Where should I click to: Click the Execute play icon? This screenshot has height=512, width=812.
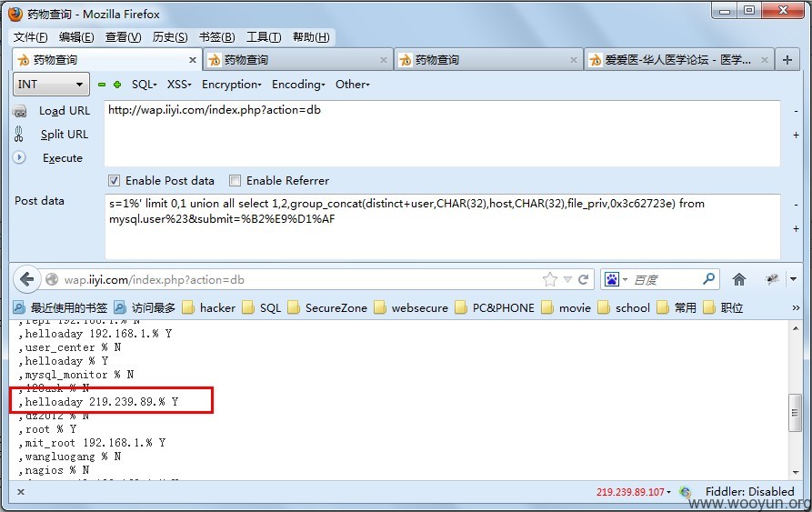coord(19,157)
